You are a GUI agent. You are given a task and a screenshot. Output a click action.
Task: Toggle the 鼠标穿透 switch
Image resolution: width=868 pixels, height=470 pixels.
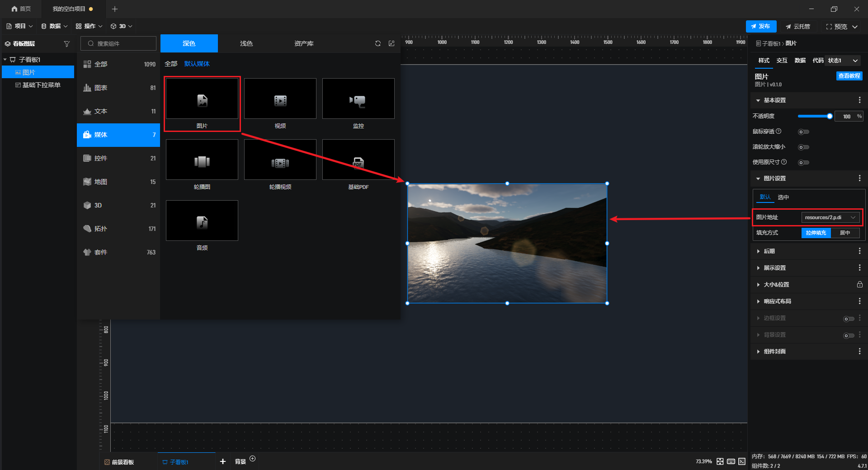(x=803, y=132)
